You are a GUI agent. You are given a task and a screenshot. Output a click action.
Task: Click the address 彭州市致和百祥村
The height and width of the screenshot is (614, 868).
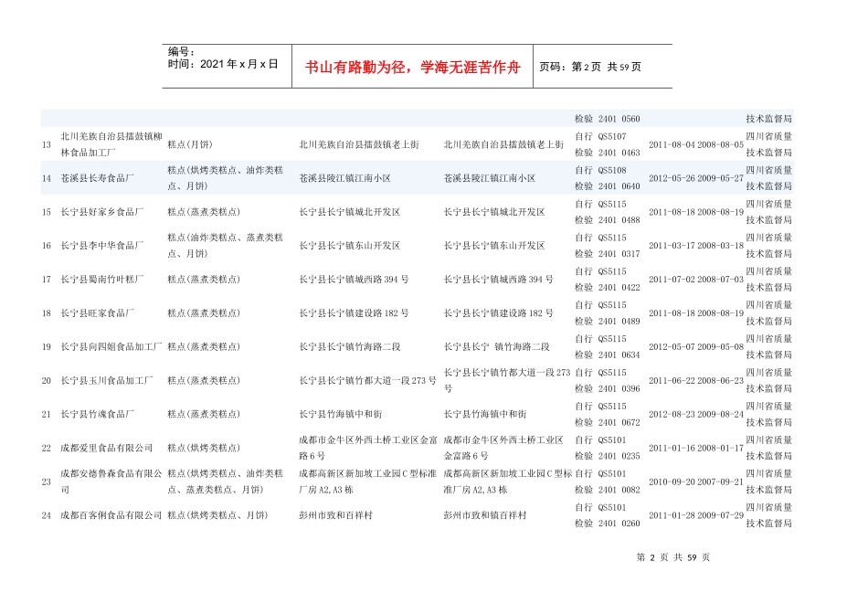coord(336,515)
